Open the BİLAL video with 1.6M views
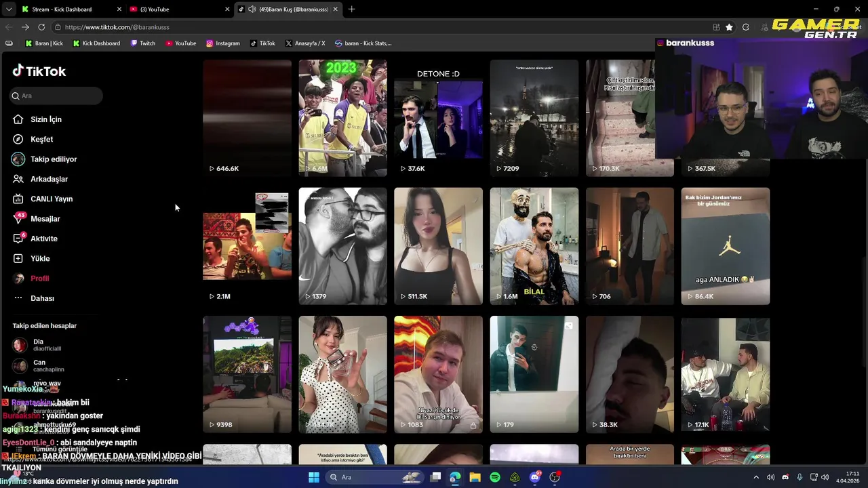The height and width of the screenshot is (488, 868). [534, 246]
